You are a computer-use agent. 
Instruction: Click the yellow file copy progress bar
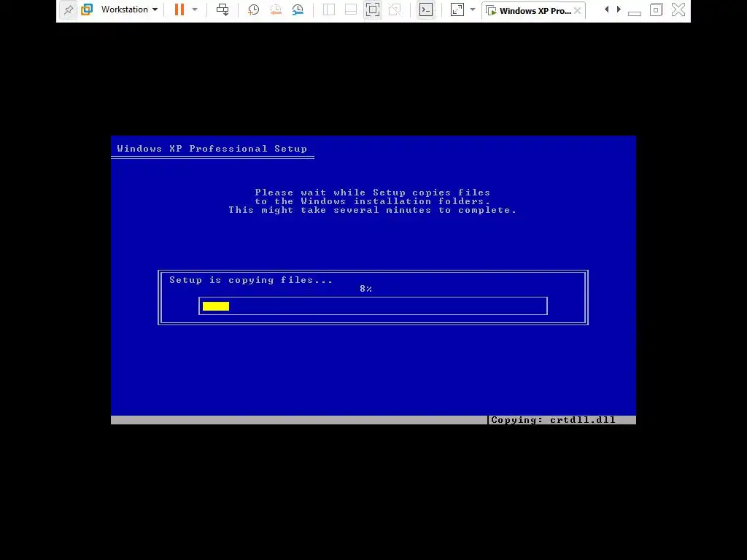coord(216,306)
